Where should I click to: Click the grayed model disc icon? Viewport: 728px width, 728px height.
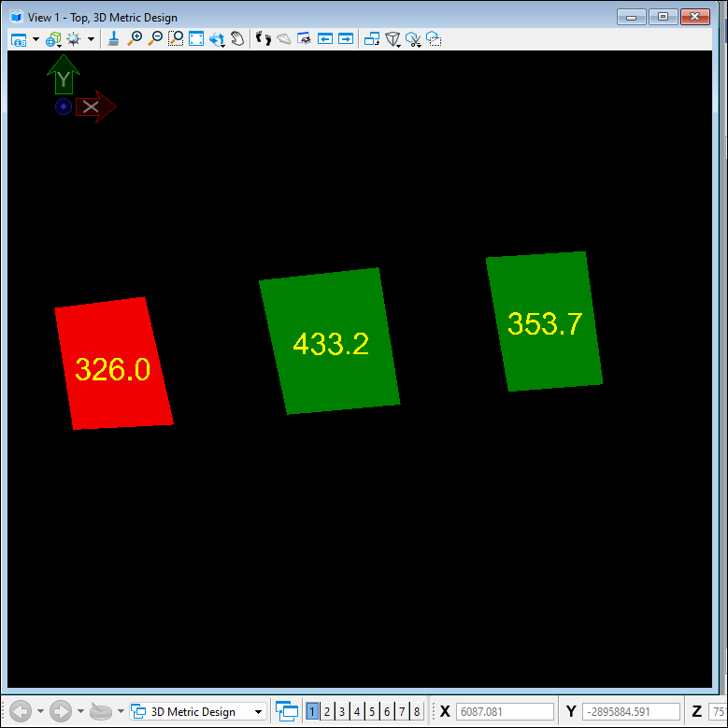pos(101,711)
